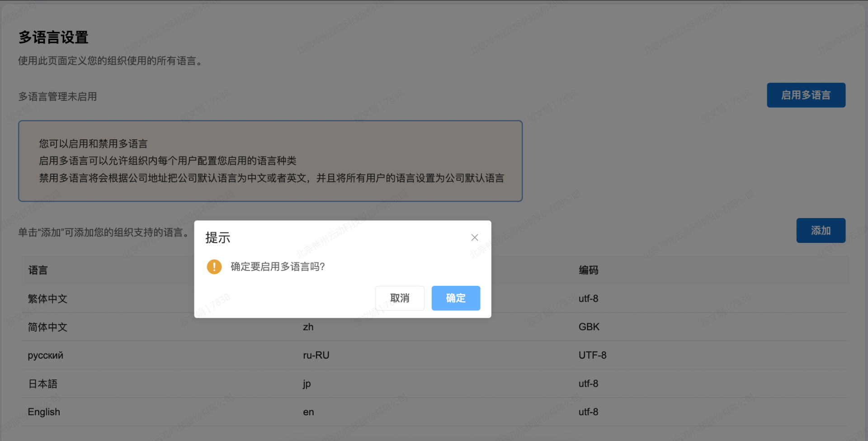
Task: Select the 简体中文 language row
Action: pos(47,327)
